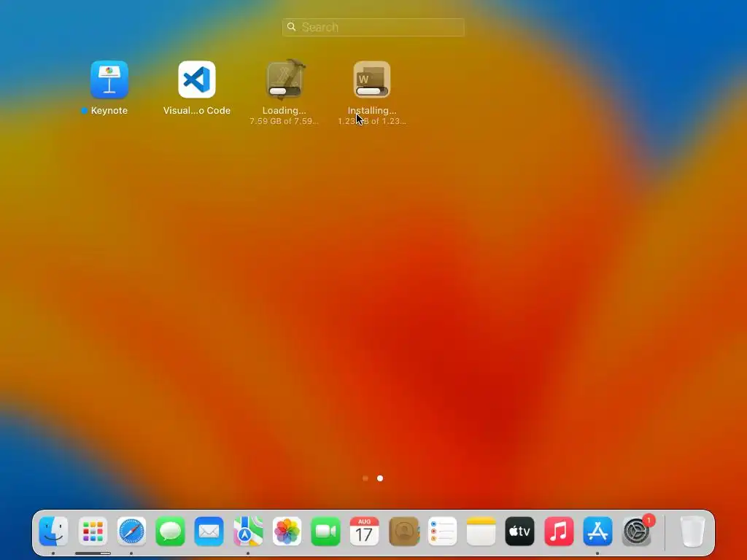Click the Xcode download progress bar

[x=285, y=91]
